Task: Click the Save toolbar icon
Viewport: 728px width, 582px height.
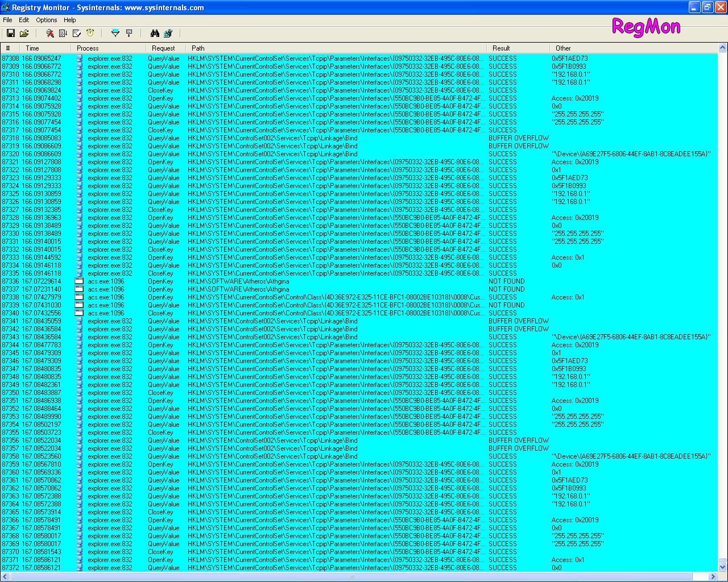Action: click(x=10, y=34)
